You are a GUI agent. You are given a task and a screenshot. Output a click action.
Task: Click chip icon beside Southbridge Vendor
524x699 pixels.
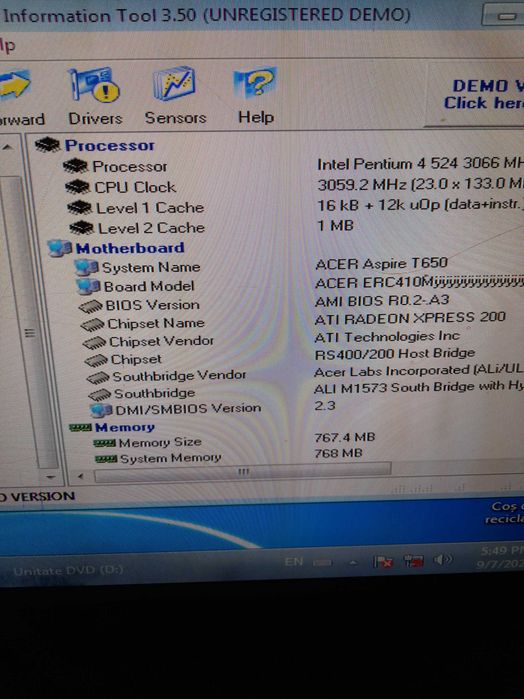(98, 378)
